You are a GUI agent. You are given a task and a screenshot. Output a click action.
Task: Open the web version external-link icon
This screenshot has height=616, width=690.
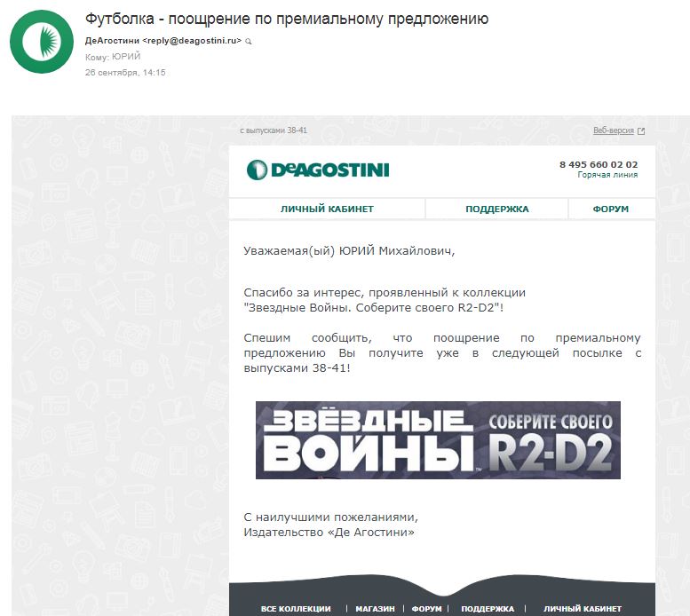(x=641, y=131)
